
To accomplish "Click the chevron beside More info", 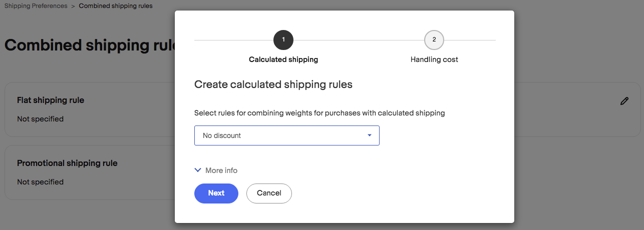I will click(x=198, y=170).
